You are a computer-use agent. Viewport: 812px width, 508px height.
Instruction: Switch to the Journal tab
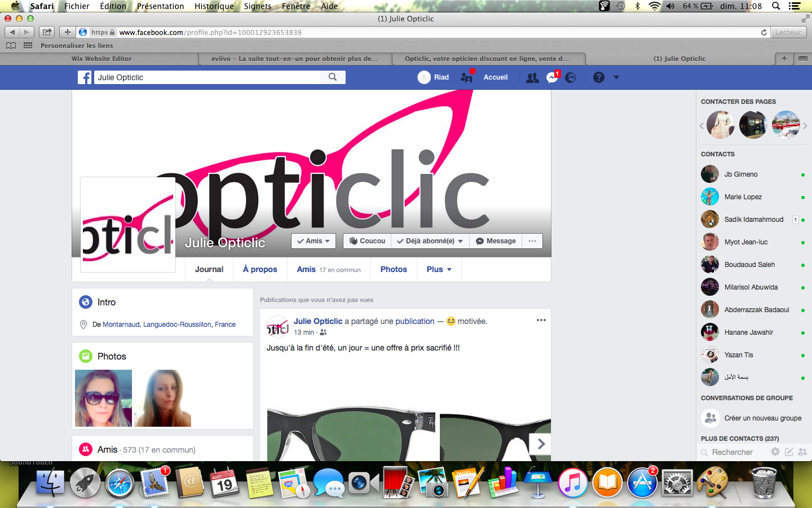tap(209, 269)
